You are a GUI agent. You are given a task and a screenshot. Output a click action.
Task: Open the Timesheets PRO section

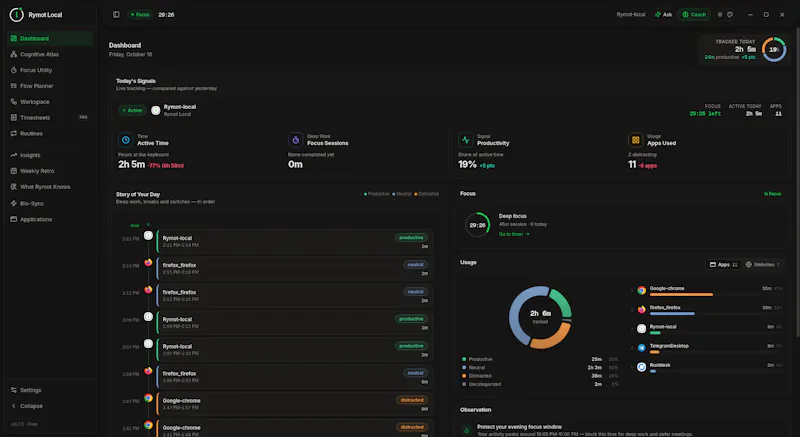click(x=49, y=117)
